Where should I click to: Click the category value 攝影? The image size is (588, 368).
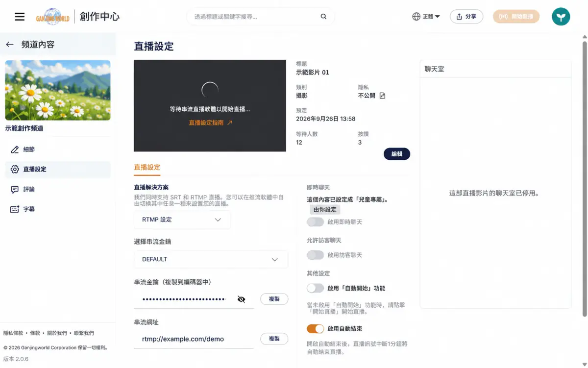tap(302, 96)
